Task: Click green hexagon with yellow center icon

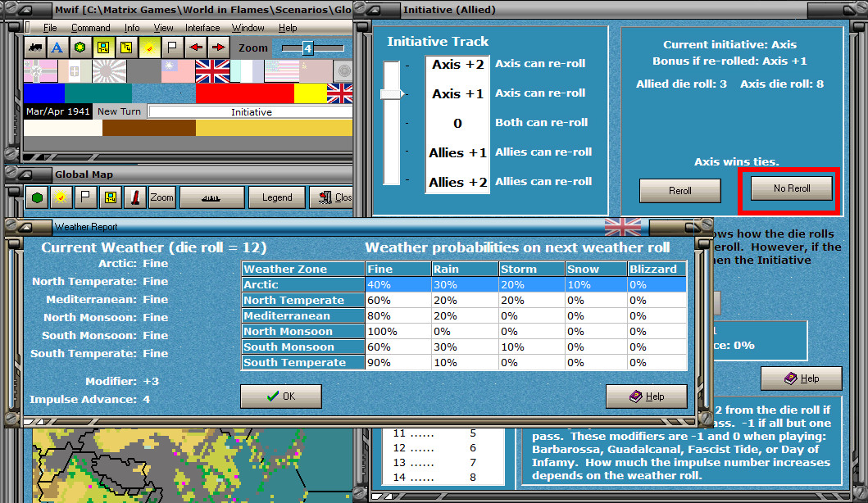Action: coord(80,48)
